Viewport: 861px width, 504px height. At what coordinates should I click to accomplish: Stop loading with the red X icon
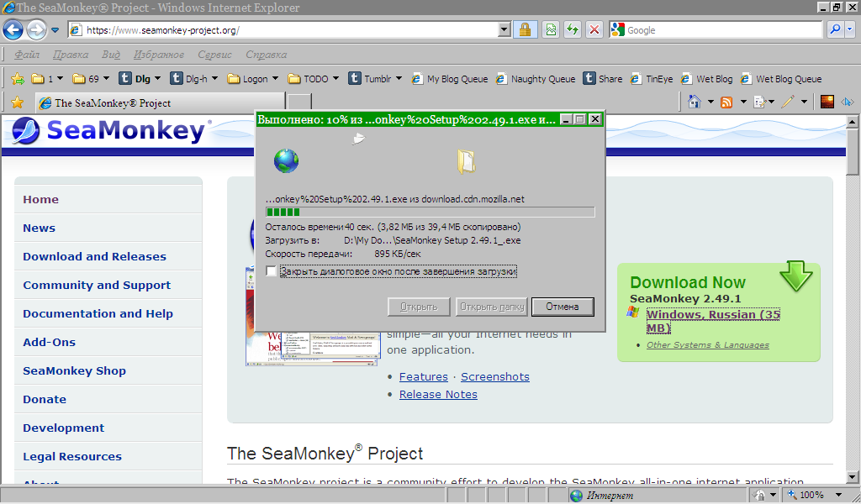pyautogui.click(x=594, y=29)
